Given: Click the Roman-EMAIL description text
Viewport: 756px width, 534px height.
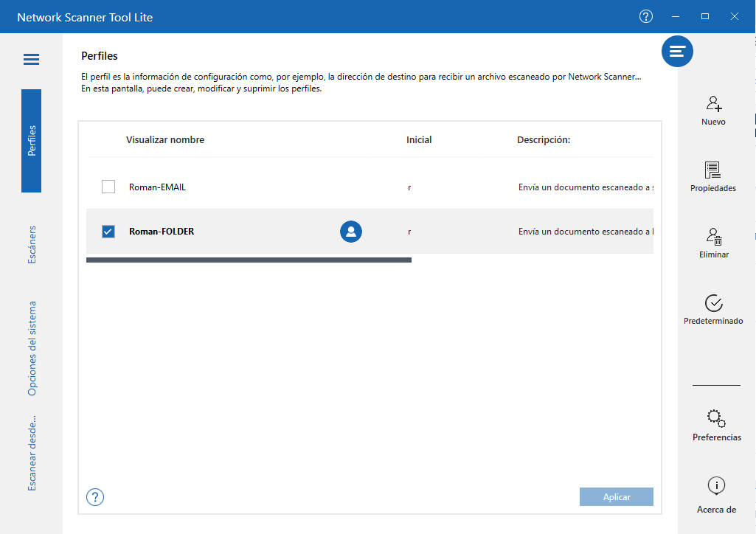Looking at the screenshot, I should pos(586,187).
